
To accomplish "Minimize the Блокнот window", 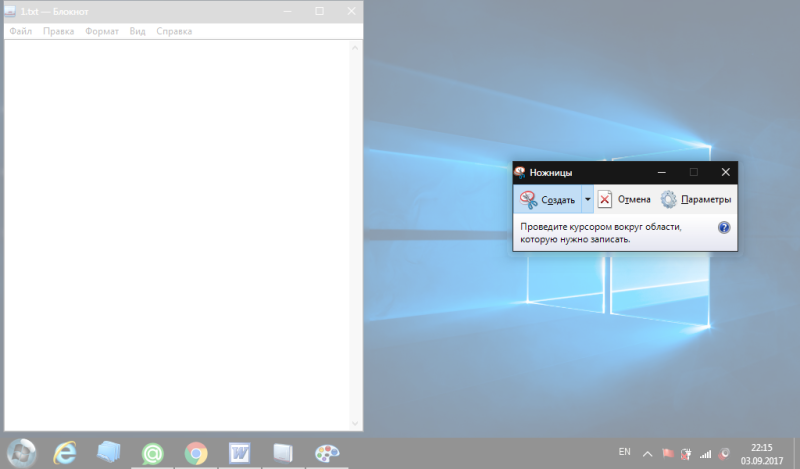I will point(288,11).
